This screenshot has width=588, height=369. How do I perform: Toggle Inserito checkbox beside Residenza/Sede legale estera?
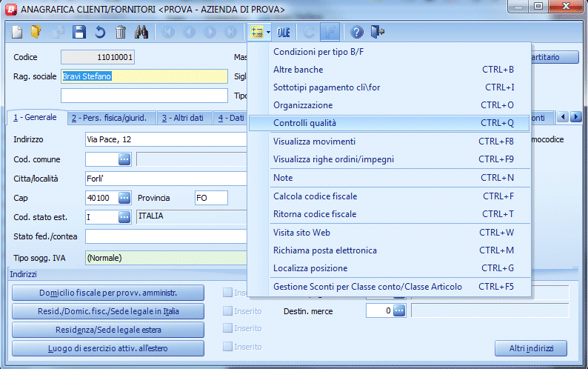pos(227,328)
